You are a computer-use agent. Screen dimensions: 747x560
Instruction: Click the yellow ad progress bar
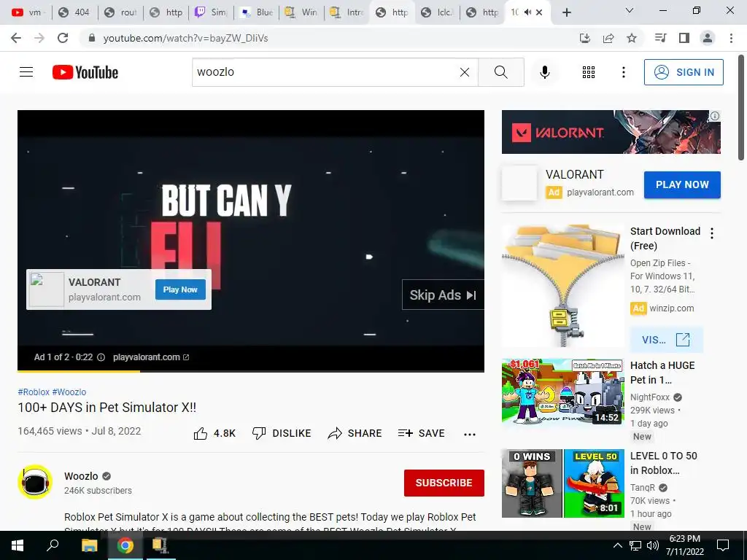pos(79,370)
